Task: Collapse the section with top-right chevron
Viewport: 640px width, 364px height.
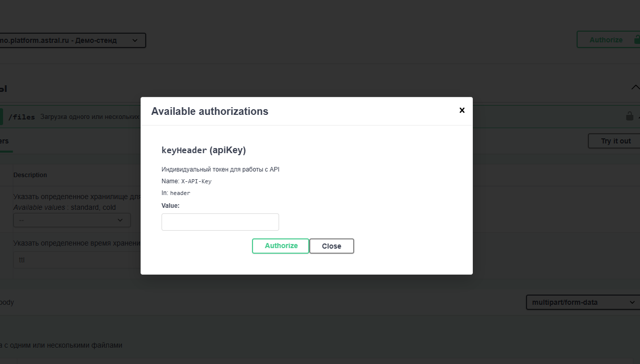Action: point(635,87)
